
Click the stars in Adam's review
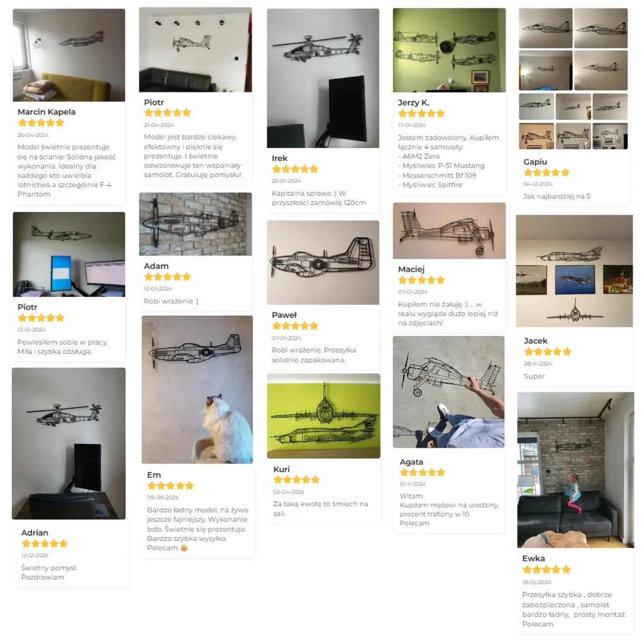167,277
